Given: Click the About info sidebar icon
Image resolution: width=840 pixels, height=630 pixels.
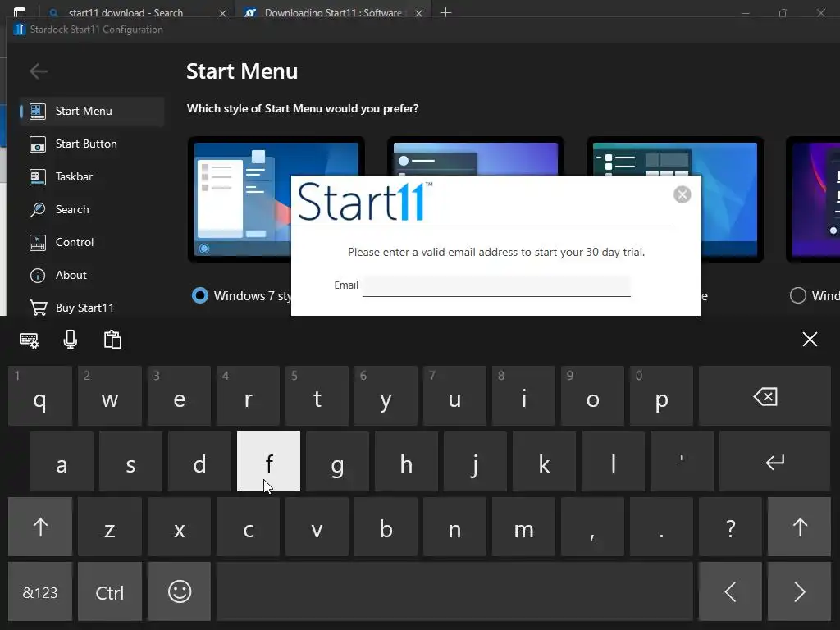Looking at the screenshot, I should pyautogui.click(x=38, y=275).
